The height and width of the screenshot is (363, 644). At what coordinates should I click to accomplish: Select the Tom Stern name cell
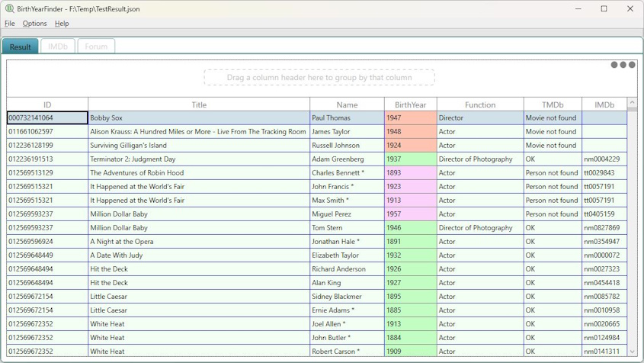[x=347, y=228]
